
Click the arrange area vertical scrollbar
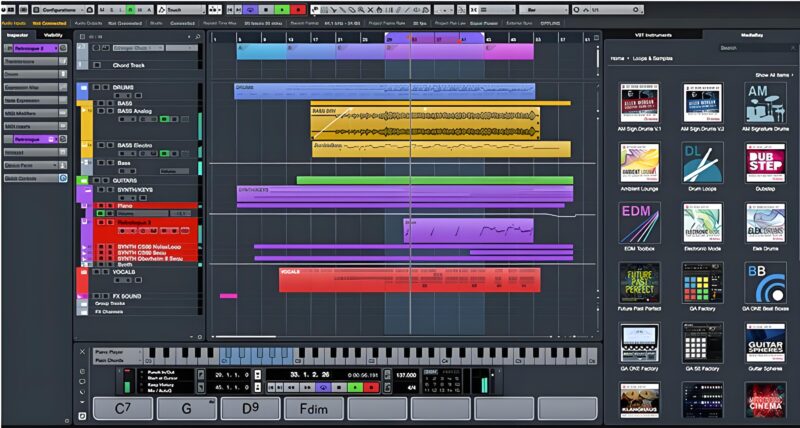598,57
